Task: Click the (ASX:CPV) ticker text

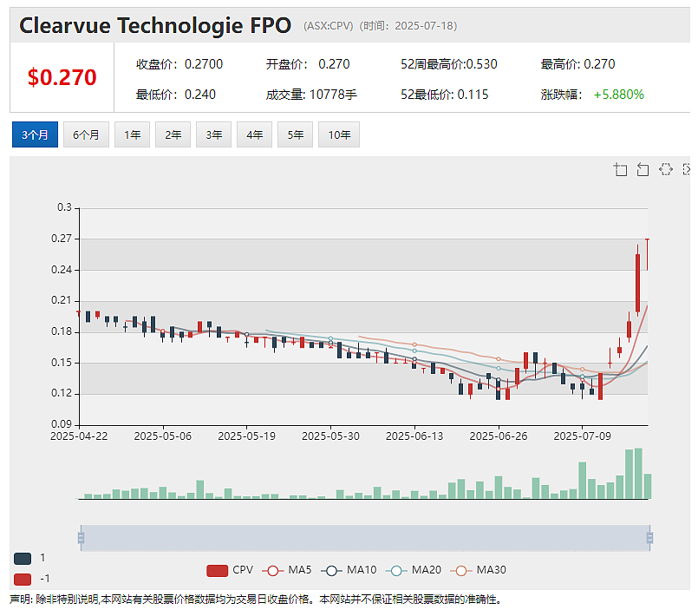Action: [x=328, y=26]
